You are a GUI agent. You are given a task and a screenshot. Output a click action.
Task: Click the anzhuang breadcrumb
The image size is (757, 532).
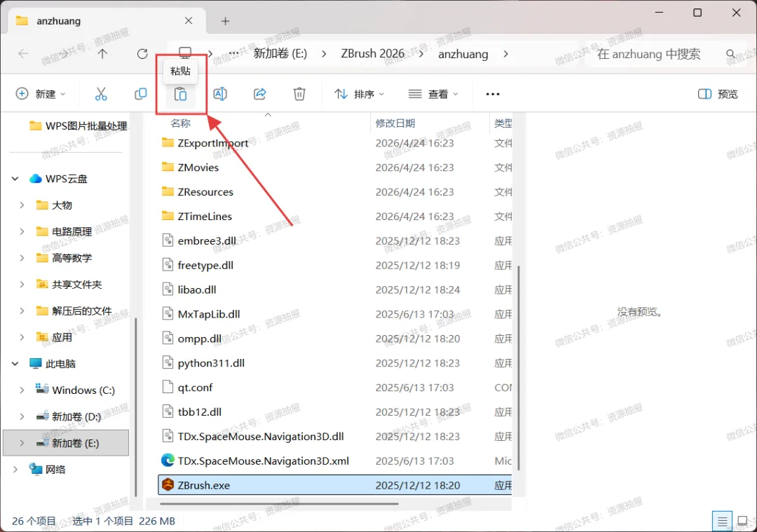[x=463, y=53]
